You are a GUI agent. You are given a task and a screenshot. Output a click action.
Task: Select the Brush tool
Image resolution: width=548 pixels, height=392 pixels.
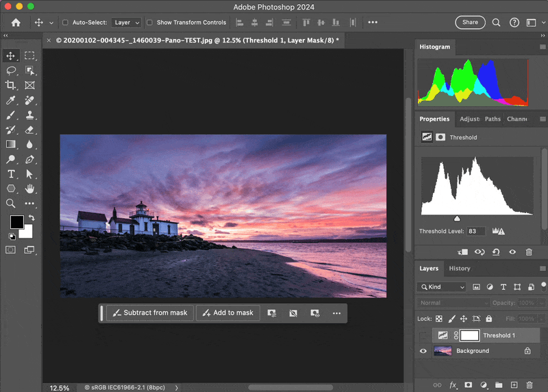click(x=10, y=115)
